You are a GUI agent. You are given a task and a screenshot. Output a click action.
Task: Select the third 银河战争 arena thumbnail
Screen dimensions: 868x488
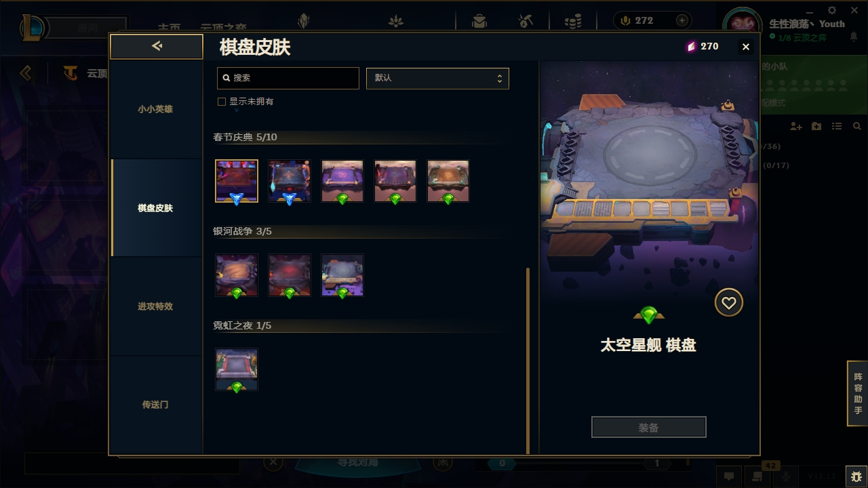point(342,275)
